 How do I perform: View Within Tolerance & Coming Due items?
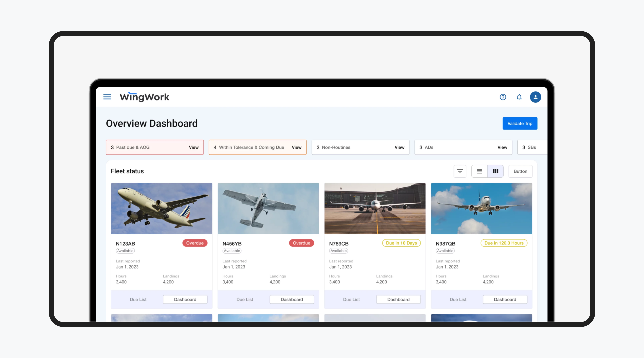pos(296,147)
